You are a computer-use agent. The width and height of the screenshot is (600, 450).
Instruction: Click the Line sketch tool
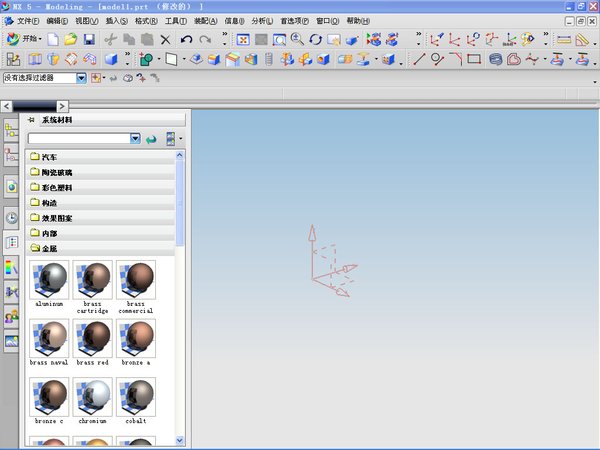point(419,59)
